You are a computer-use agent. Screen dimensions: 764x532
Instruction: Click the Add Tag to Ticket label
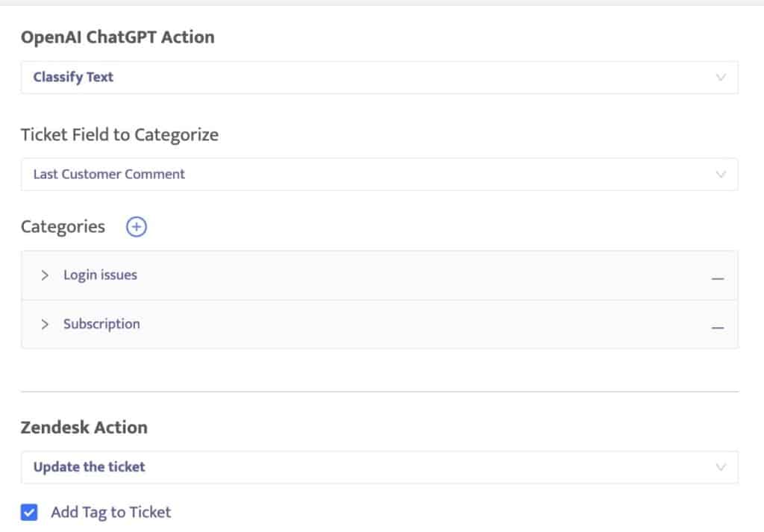(x=111, y=512)
